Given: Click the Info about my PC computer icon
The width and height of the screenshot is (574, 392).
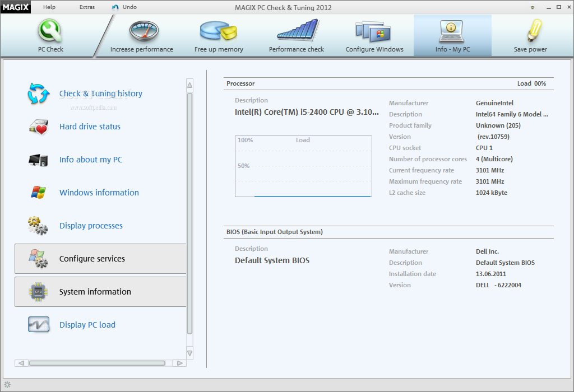Looking at the screenshot, I should point(39,160).
